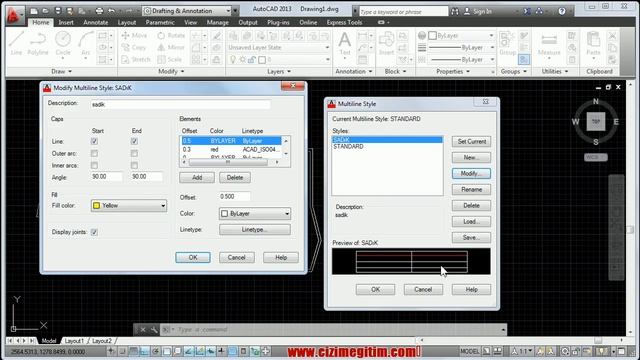Click the Description field containing sadik
Image resolution: width=640 pixels, height=360 pixels.
coord(180,104)
